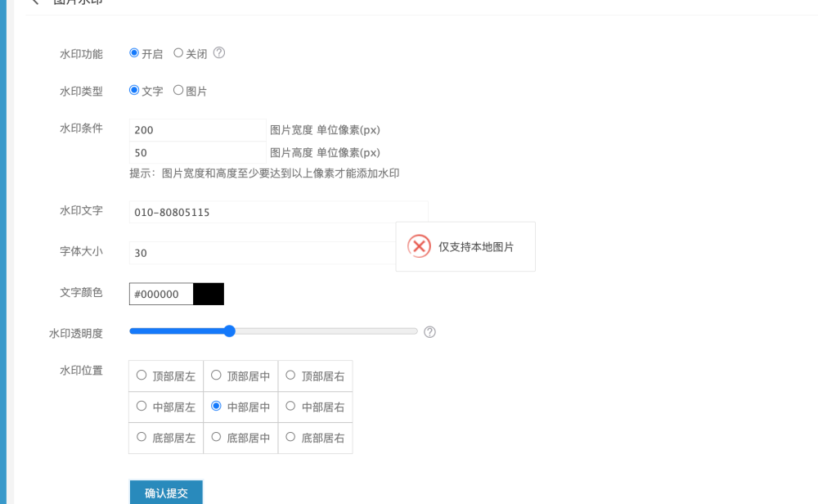Select 底部居中 watermark position
Screen dimensions: 818x504
click(216, 437)
